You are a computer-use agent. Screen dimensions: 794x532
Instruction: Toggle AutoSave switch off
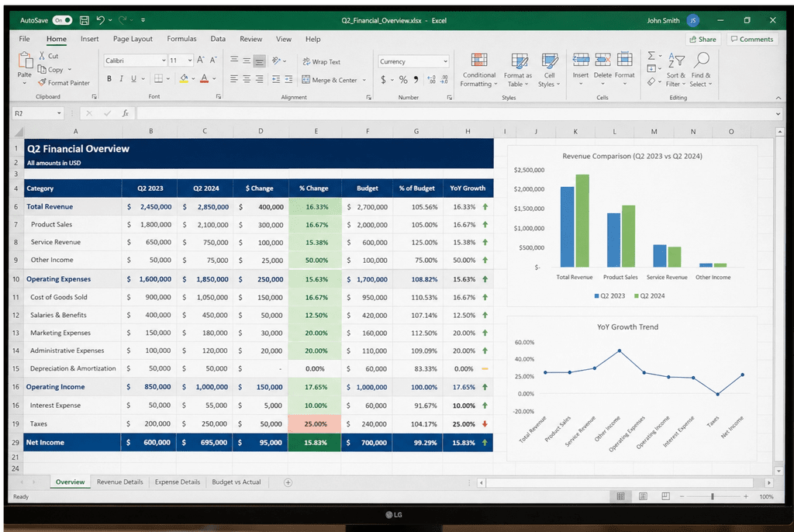63,19
